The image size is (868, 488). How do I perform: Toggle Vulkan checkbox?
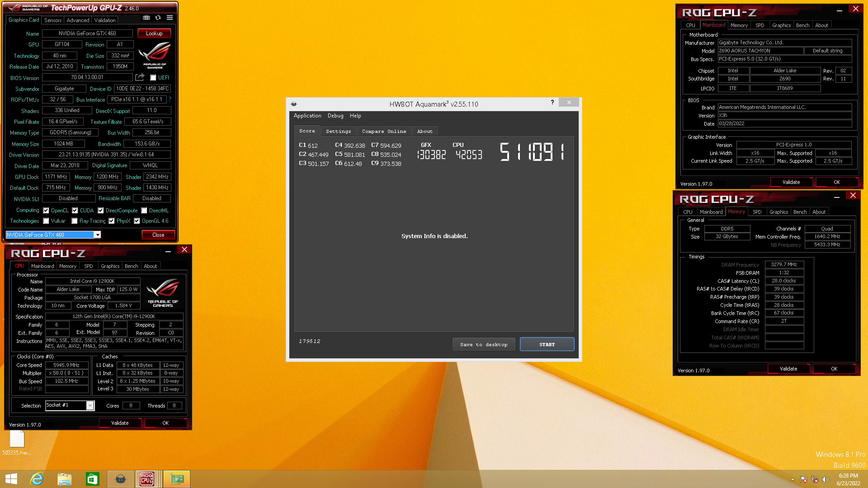pos(46,221)
